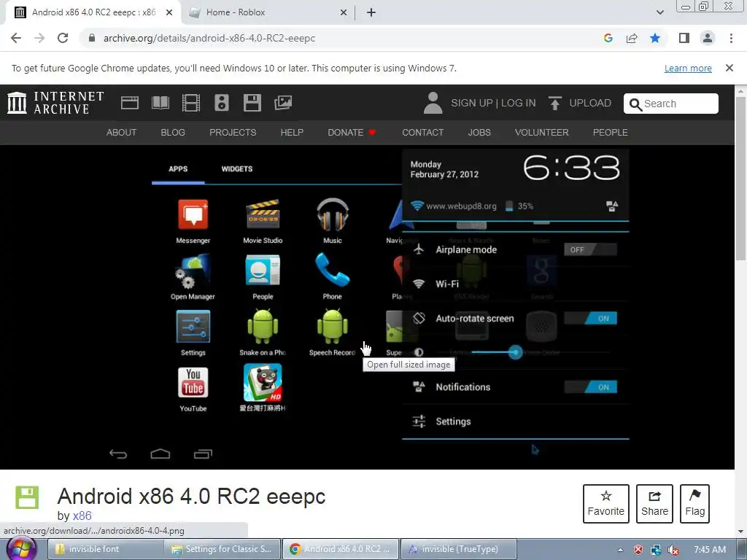747x560 pixels.
Task: Open the HELP menu item
Action: coord(292,133)
